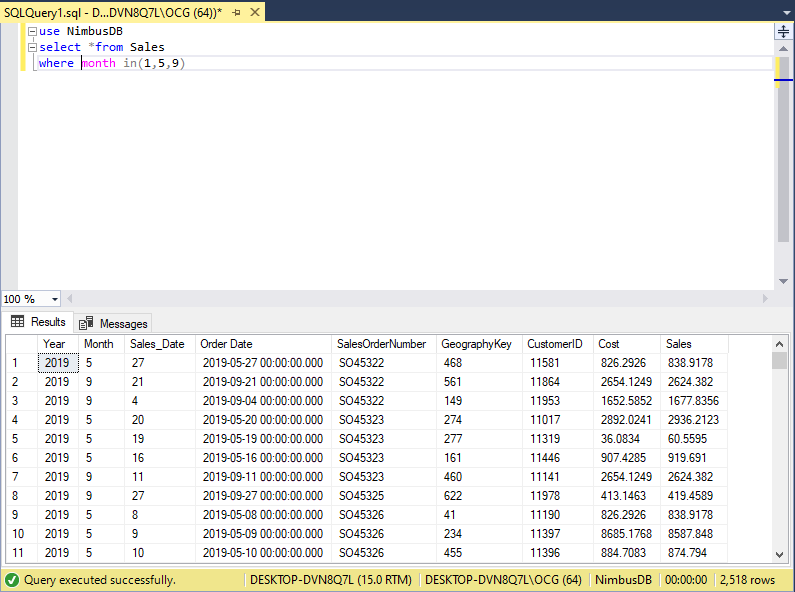Select cell 2019-09-11 00:00:00.000

click(263, 477)
